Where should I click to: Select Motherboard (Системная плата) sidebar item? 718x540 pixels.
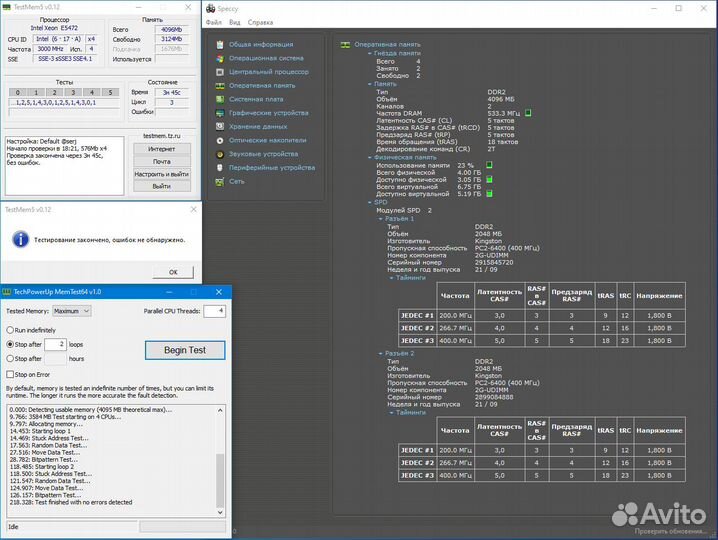[x=256, y=99]
